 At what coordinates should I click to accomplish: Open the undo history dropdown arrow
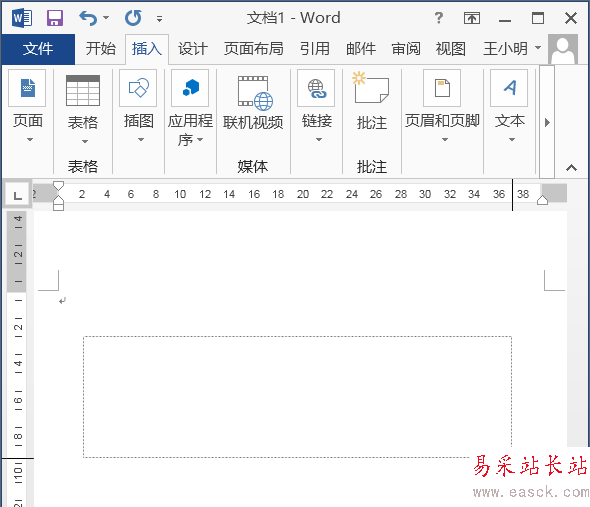106,18
